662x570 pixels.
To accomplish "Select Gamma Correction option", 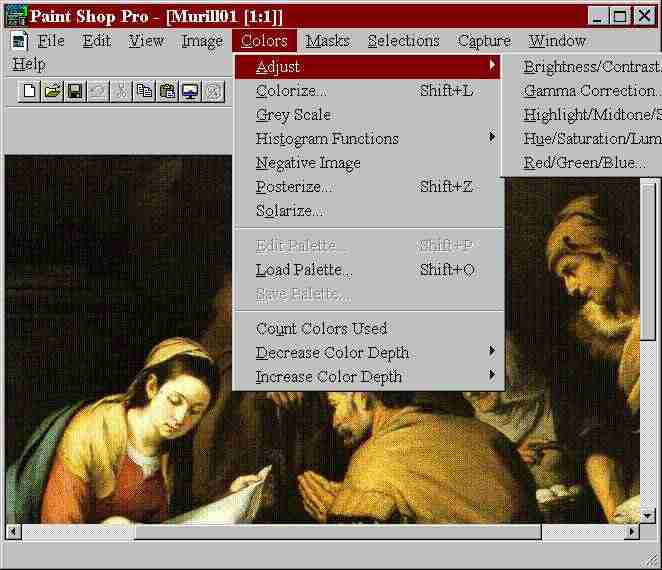I will [x=591, y=91].
